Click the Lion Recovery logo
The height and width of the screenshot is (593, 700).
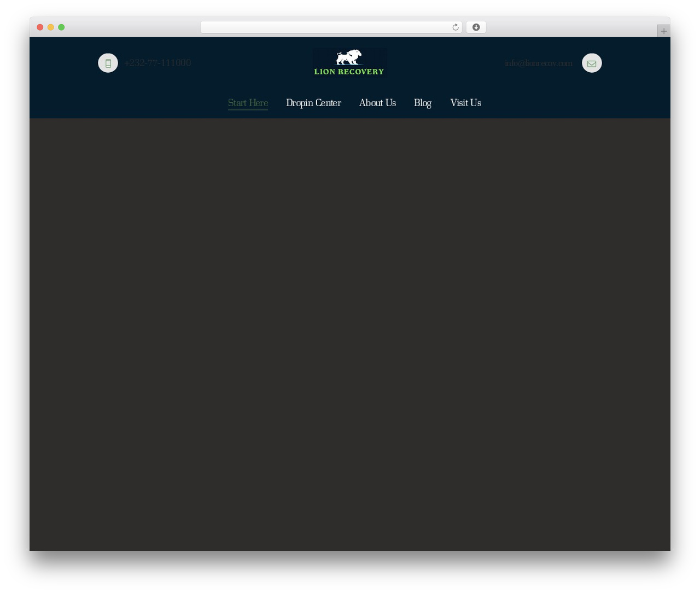click(x=349, y=62)
